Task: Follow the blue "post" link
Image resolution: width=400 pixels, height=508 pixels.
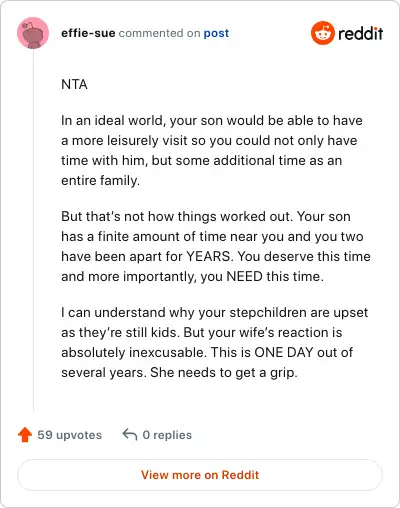Action: click(216, 33)
